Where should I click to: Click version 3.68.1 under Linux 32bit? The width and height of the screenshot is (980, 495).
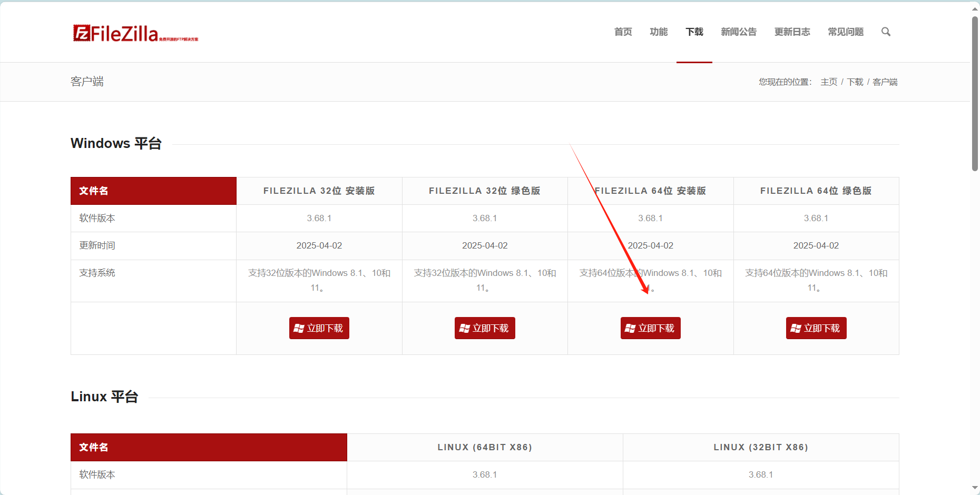coord(761,474)
